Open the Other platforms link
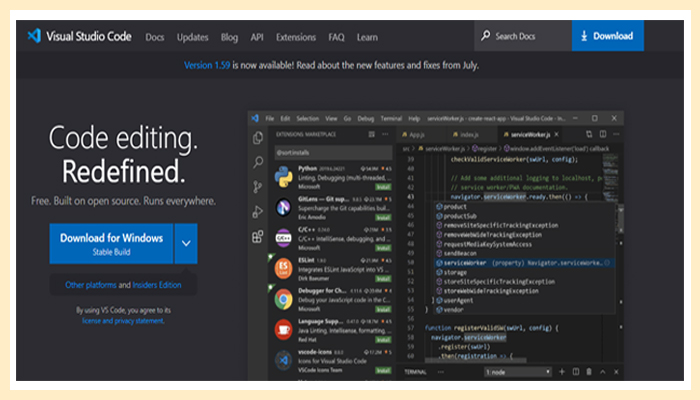This screenshot has width=700, height=400. (91, 285)
